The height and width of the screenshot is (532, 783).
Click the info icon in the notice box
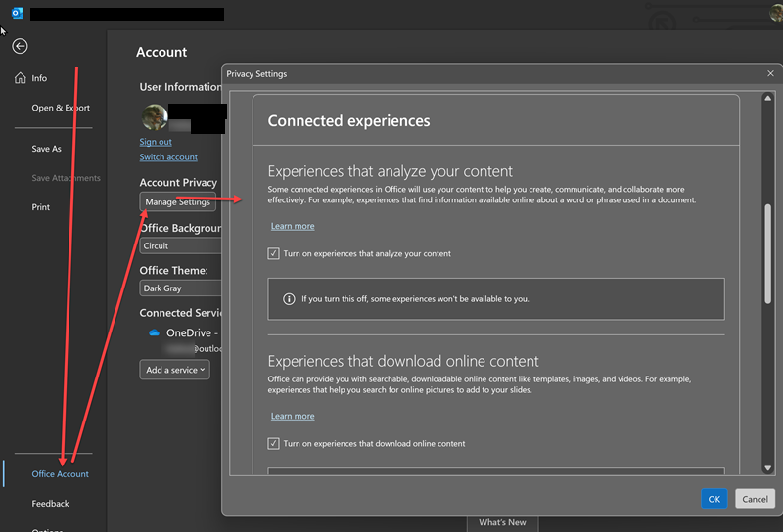coord(289,299)
